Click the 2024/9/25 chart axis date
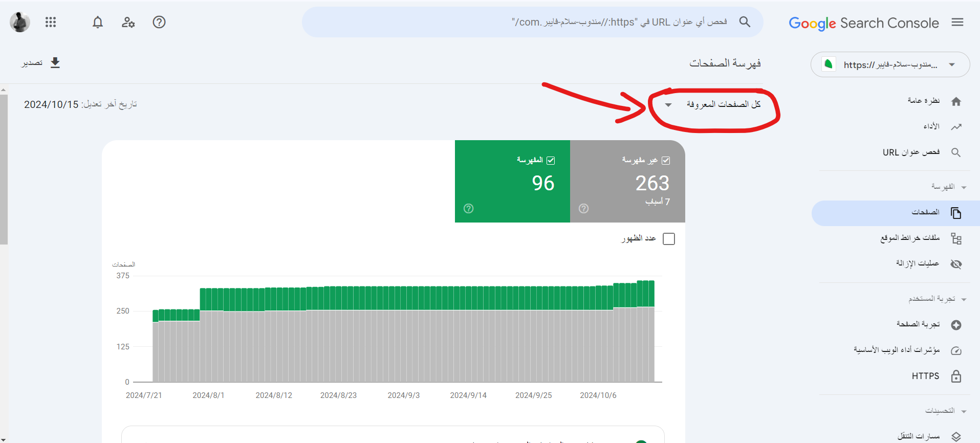 coord(534,395)
